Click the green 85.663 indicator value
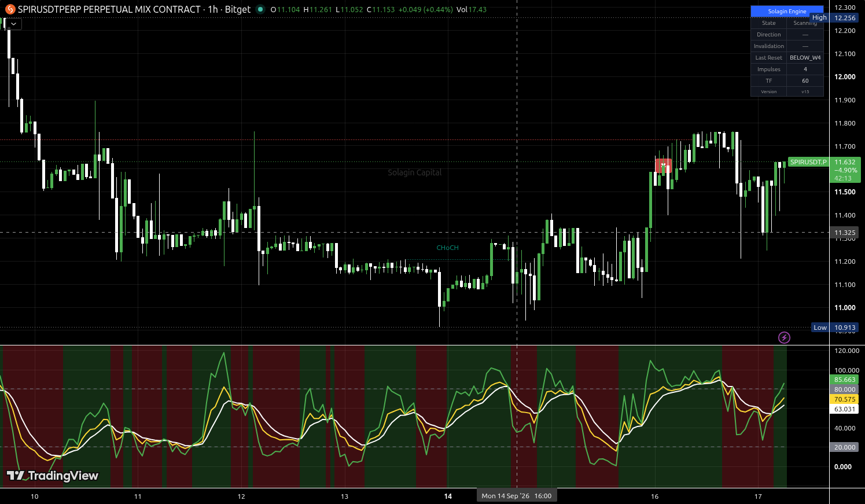The width and height of the screenshot is (865, 504). click(845, 380)
